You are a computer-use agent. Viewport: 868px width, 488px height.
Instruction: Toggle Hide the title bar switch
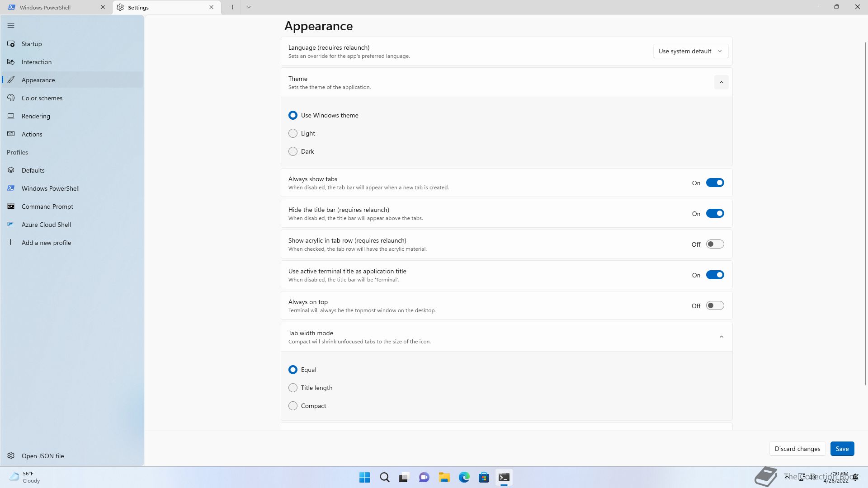[715, 214]
